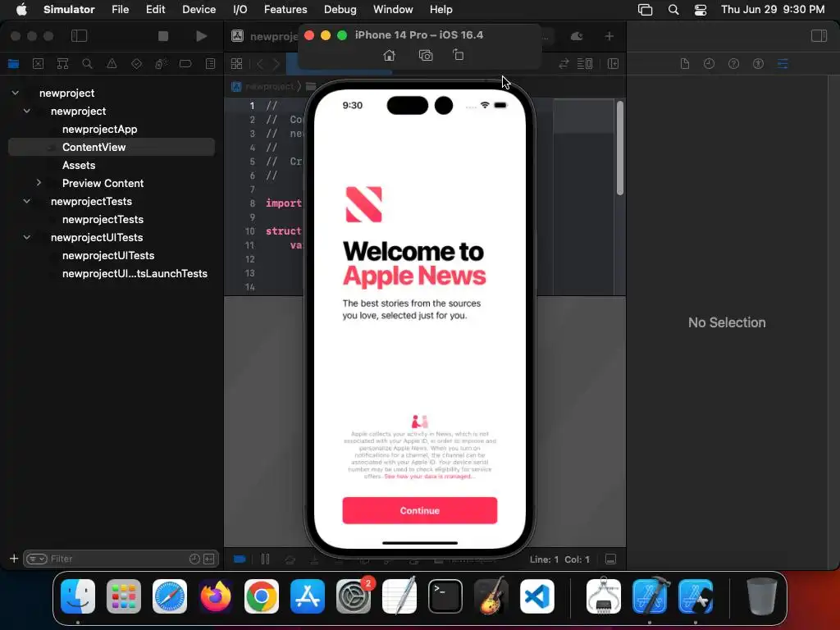This screenshot has height=630, width=840.
Task: Collapse the newproject group folder
Action: (27, 111)
